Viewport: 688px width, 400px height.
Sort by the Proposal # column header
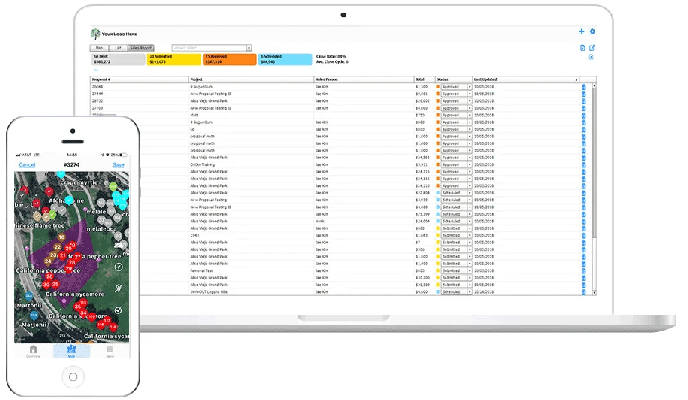(x=140, y=79)
